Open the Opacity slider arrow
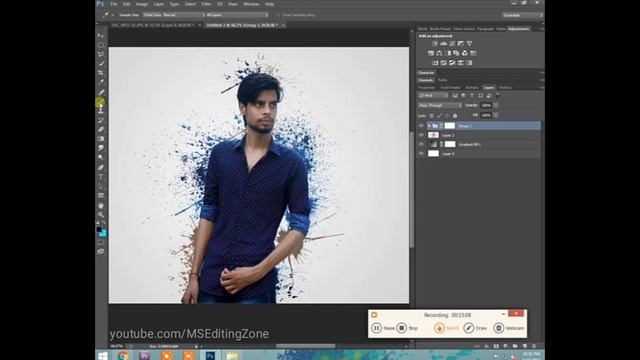640x360 pixels. point(496,105)
